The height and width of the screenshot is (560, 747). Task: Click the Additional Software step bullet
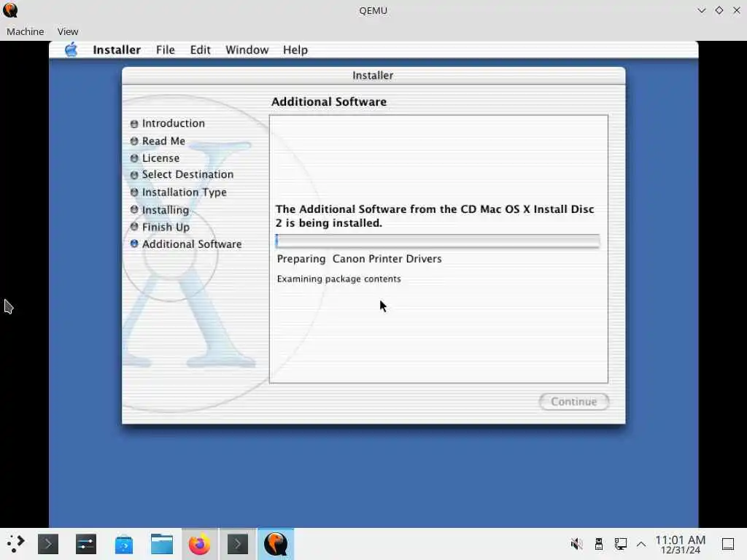point(134,244)
